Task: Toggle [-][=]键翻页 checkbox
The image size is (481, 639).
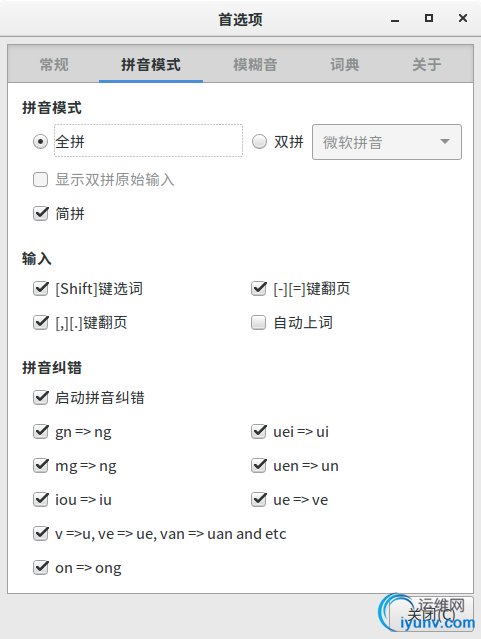Action: [x=258, y=289]
